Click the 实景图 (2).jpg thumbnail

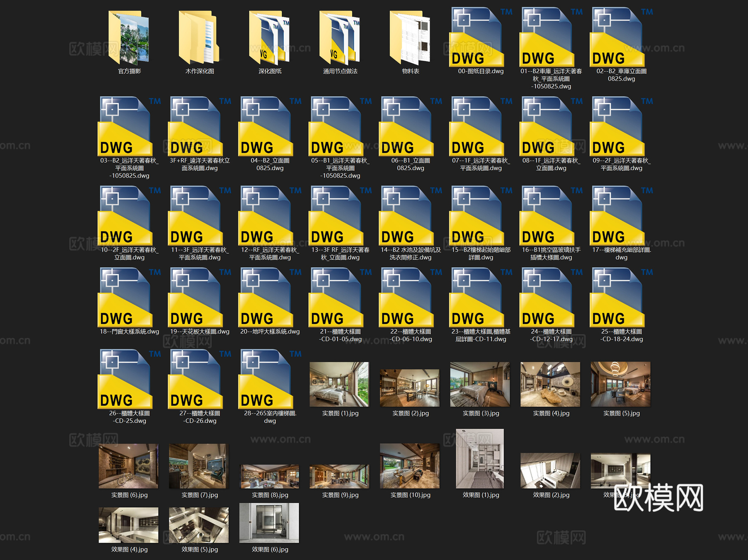[410, 388]
